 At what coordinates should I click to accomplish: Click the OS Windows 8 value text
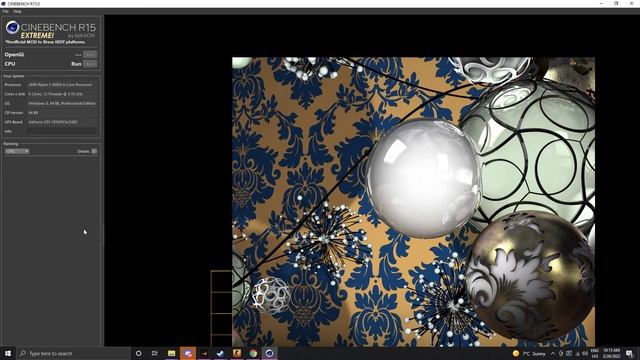tap(62, 103)
